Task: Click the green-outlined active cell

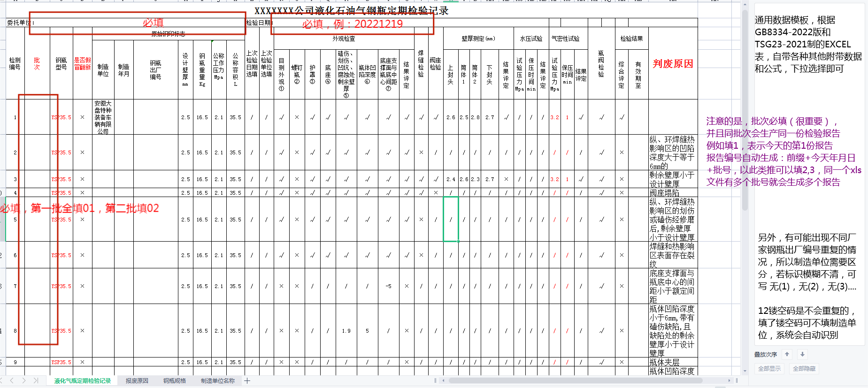Action: click(x=451, y=220)
